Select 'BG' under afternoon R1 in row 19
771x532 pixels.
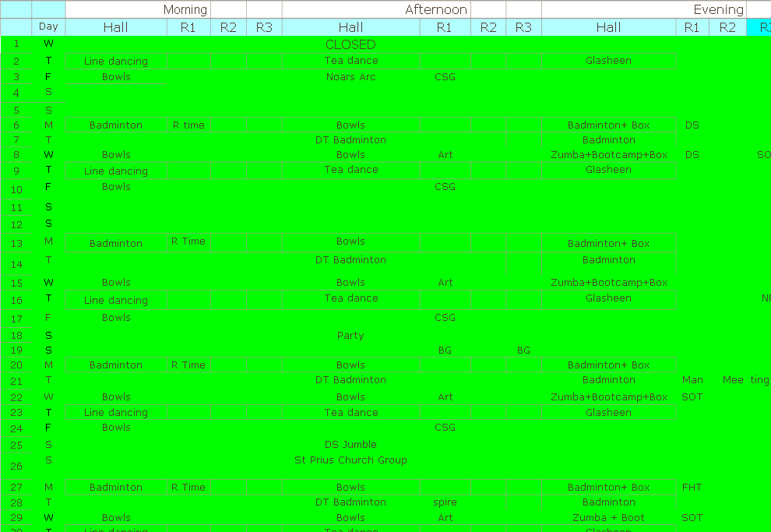445,350
